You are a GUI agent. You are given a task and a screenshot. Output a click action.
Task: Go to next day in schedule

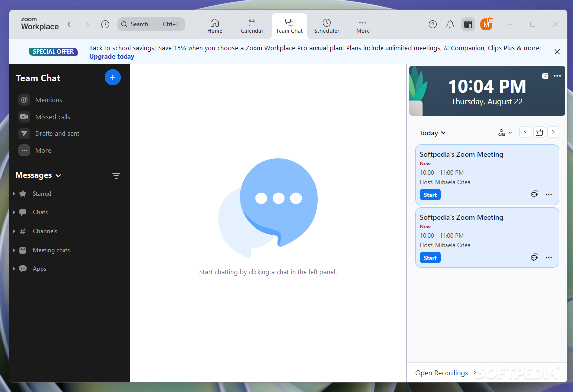click(x=553, y=132)
